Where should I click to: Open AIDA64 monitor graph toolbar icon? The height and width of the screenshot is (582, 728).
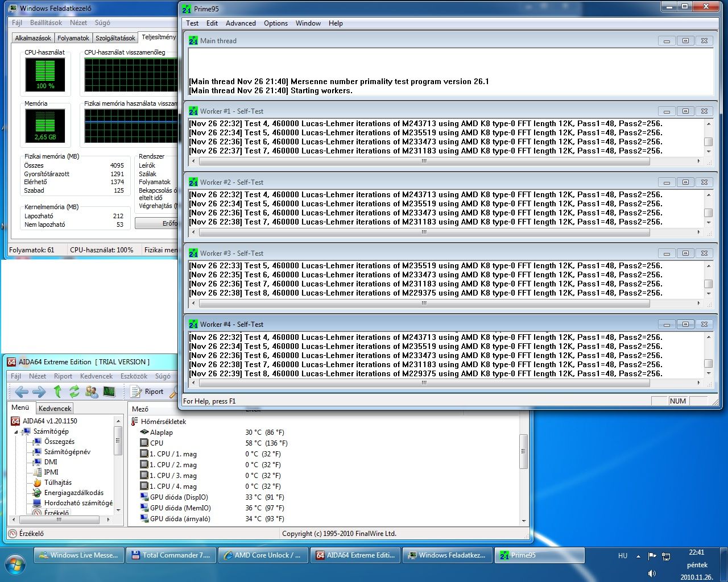pyautogui.click(x=109, y=392)
